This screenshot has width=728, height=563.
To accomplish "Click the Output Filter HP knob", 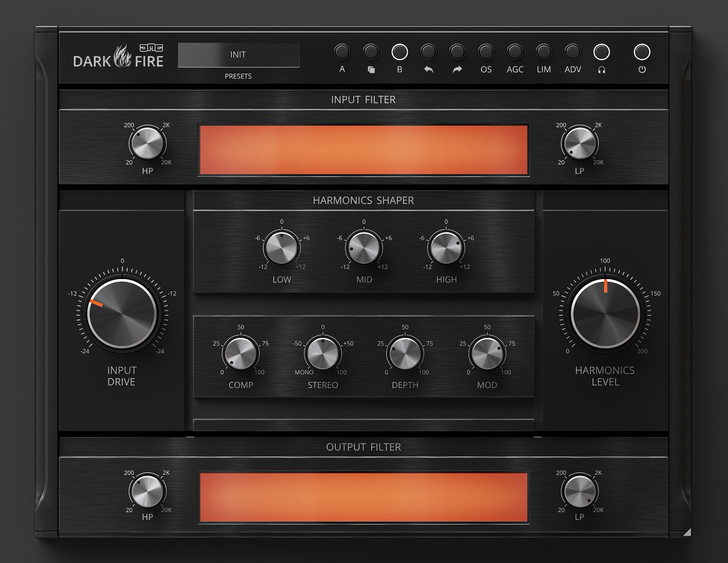I will [x=147, y=492].
